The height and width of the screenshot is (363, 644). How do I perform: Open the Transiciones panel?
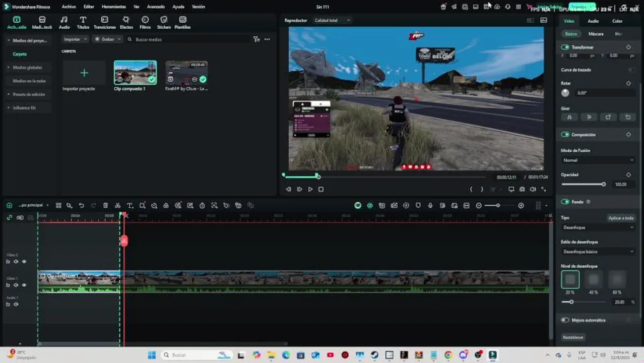click(x=104, y=23)
